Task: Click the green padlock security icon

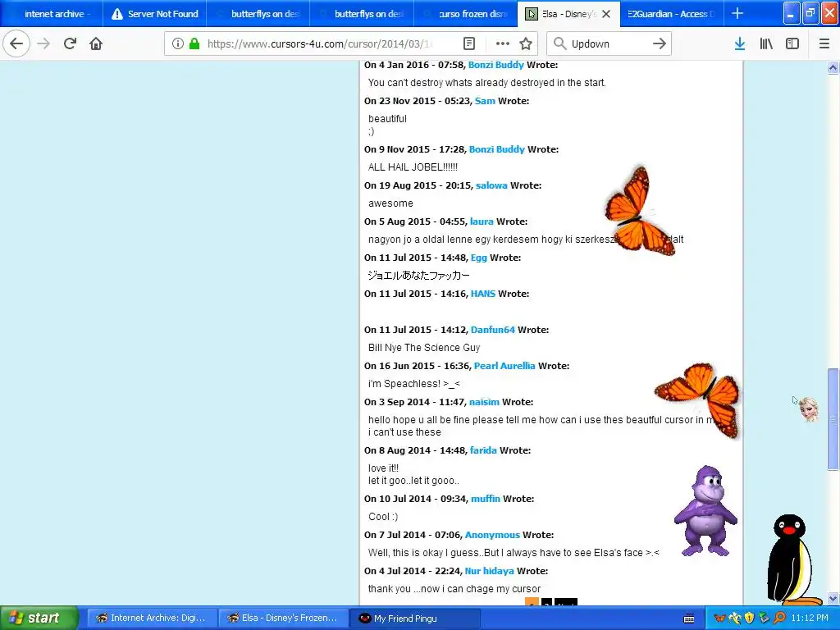Action: coord(194,43)
